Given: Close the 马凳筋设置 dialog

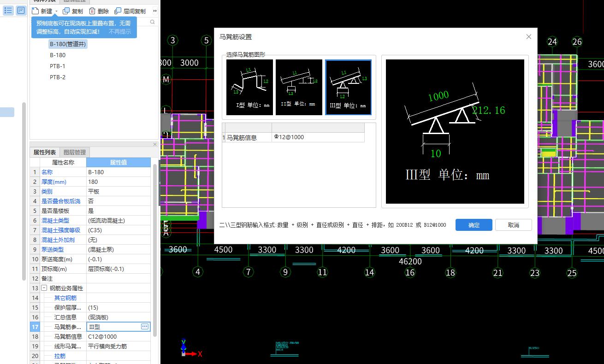Looking at the screenshot, I should 529,37.
